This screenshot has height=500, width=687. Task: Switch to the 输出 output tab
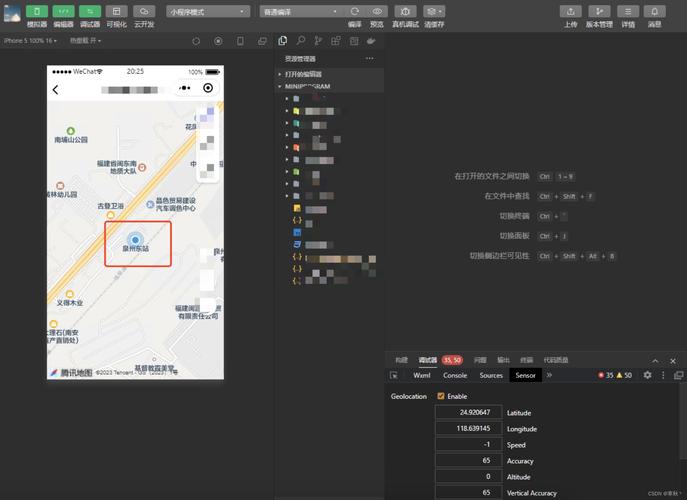503,360
